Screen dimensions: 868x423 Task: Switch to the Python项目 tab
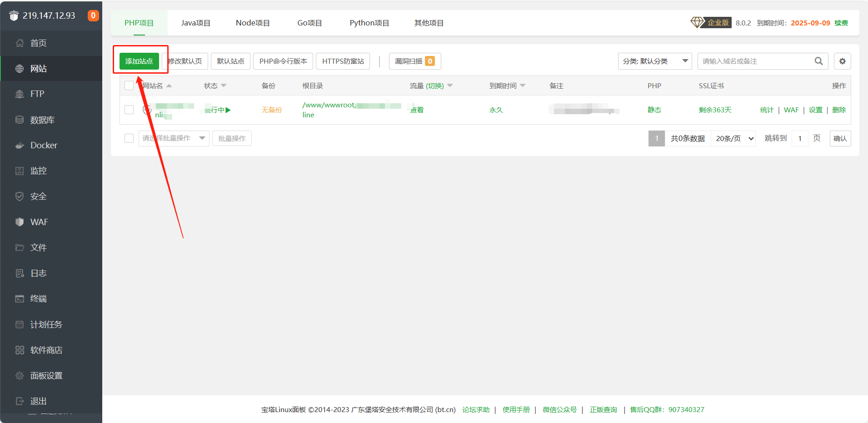(x=369, y=23)
